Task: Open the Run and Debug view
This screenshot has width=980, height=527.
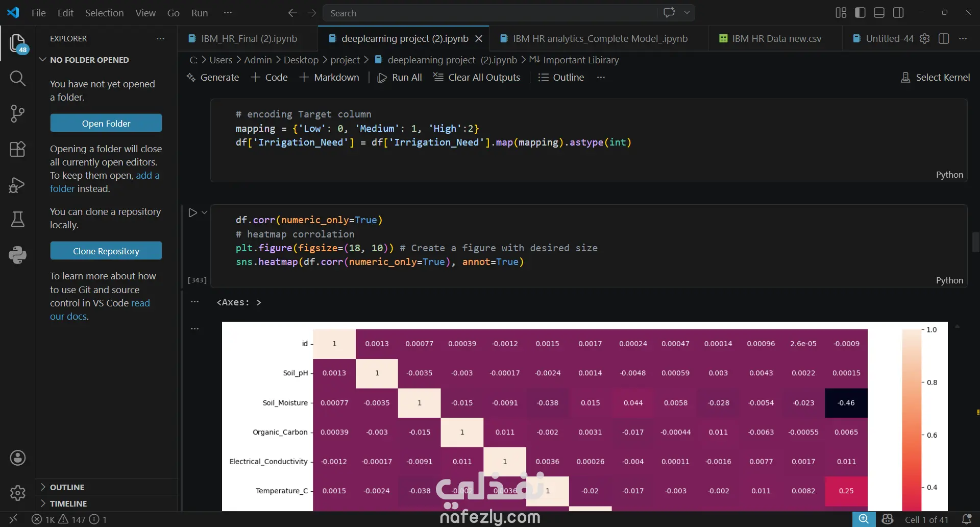Action: pos(18,184)
